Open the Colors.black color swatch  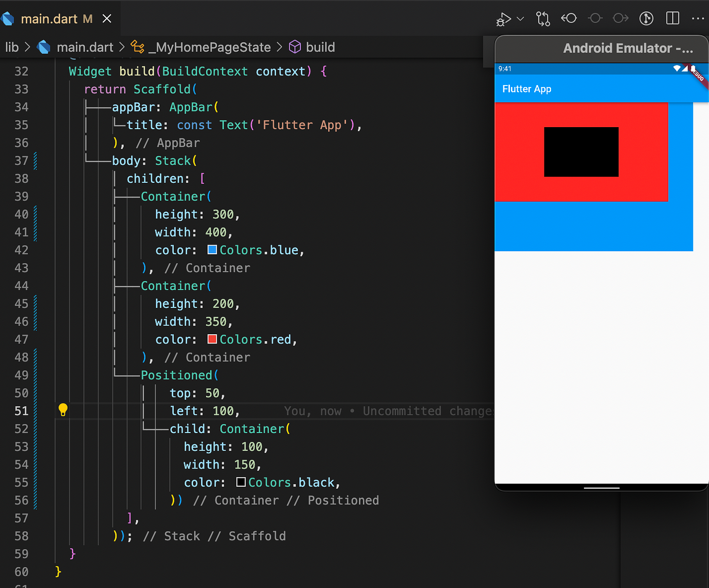click(241, 482)
